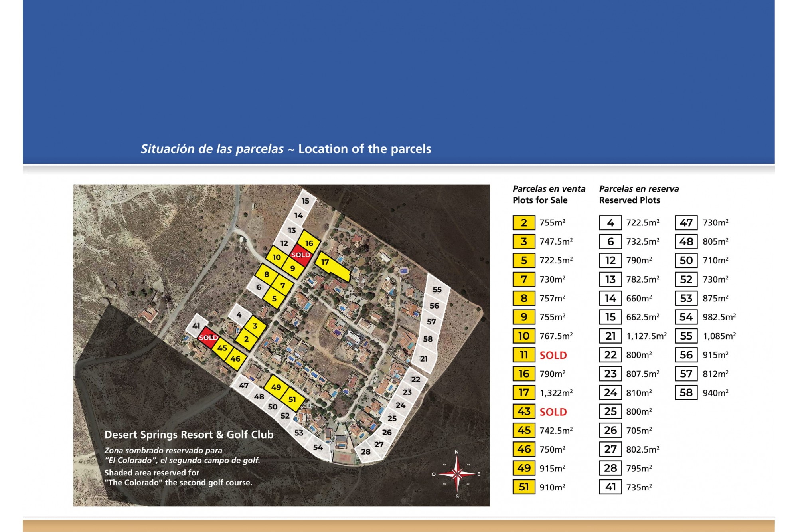Click the 'Reserved Plots' heading
Screen dimensions: 798x532
[x=630, y=200]
